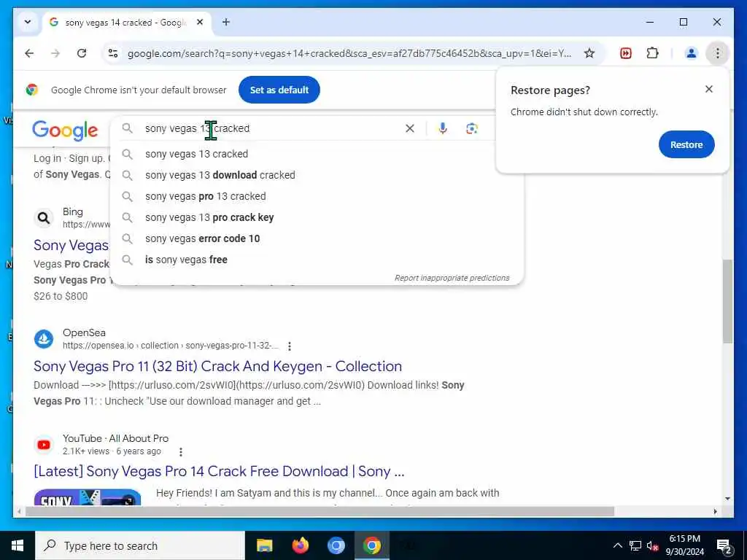The width and height of the screenshot is (747, 560).
Task: Click the opensea.io result URL
Action: 171,346
